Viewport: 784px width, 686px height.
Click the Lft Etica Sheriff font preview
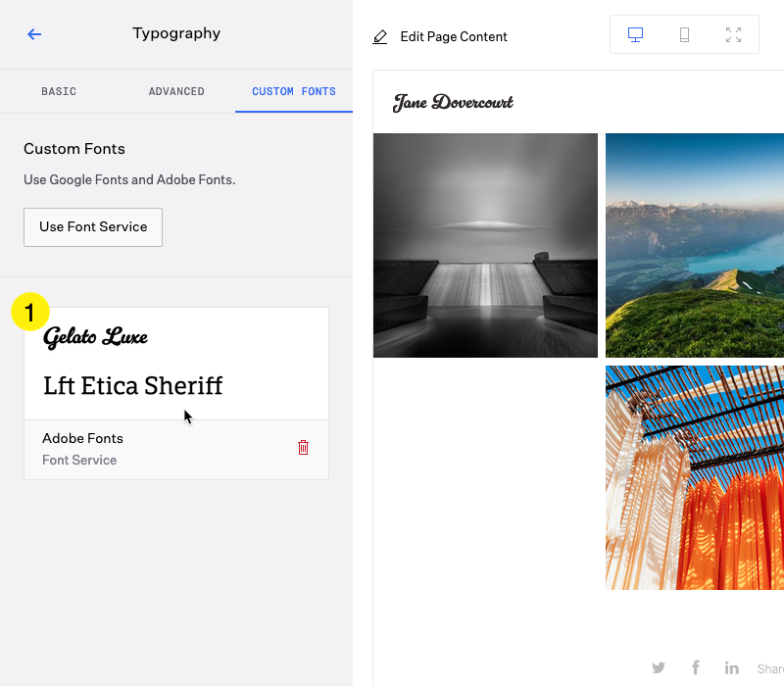(133, 386)
